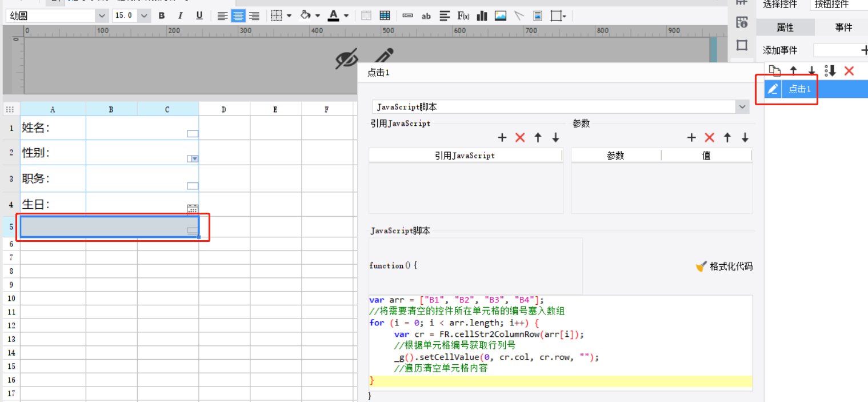Screen dimensions: 868x402
Task: Select cell A2 labeled 性别:
Action: [x=53, y=153]
